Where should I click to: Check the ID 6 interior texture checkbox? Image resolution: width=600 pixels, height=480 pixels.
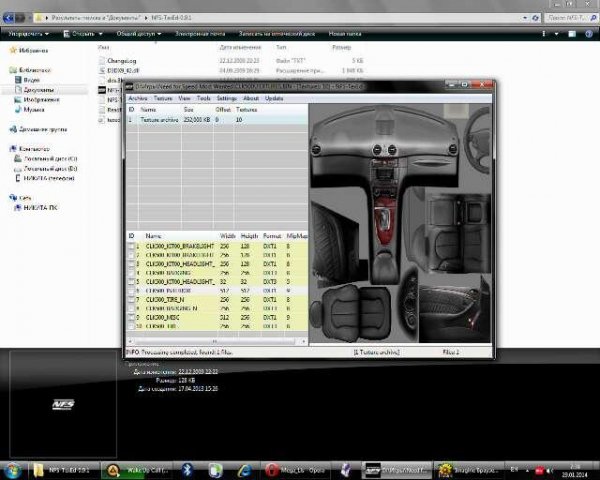[131, 291]
